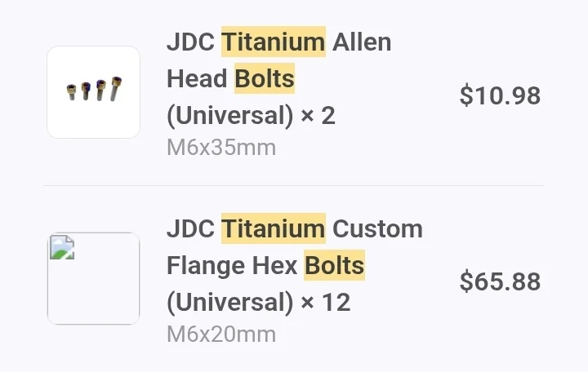This screenshot has height=372, width=588.
Task: Click the $65.88 price
Action: 500,281
